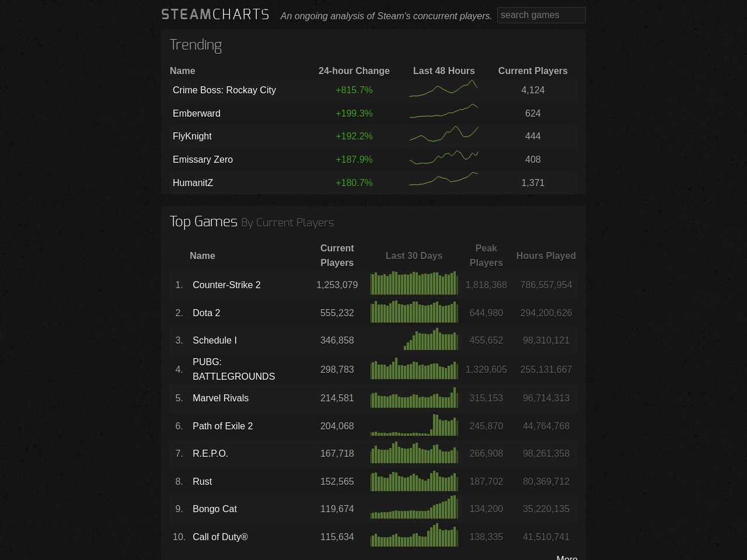This screenshot has height=560, width=747.
Task: Click the +187.9% change value
Action: [x=354, y=159]
